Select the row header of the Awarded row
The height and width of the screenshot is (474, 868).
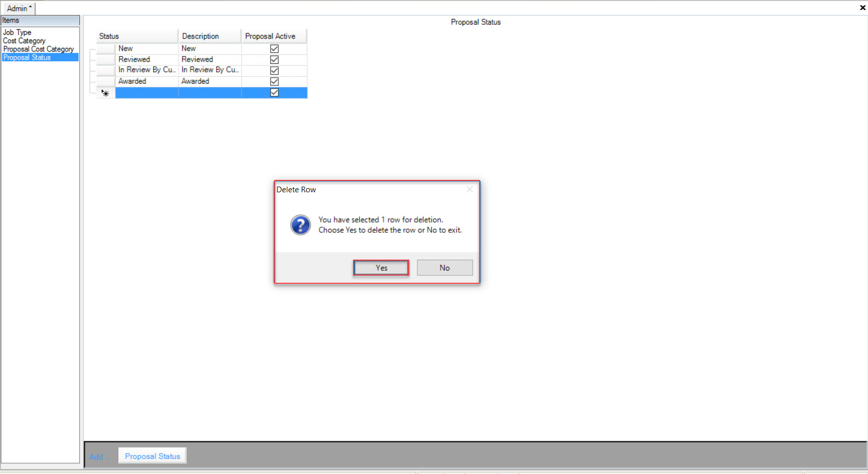tap(105, 82)
